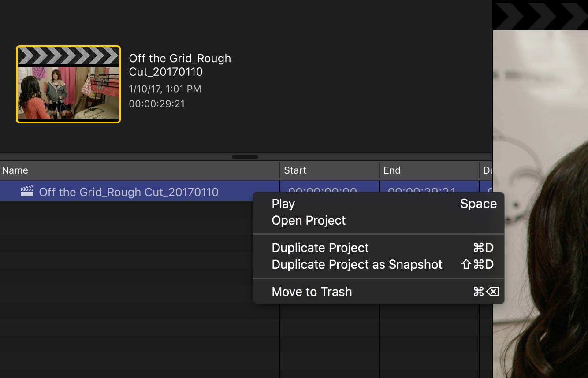Click the date '1/10/17, 1:01 PM'

165,89
